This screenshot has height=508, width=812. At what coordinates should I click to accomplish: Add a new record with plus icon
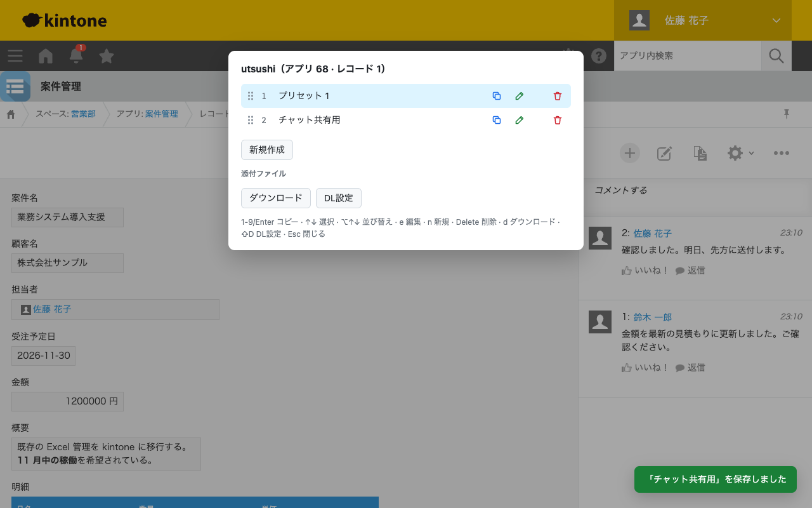(630, 153)
